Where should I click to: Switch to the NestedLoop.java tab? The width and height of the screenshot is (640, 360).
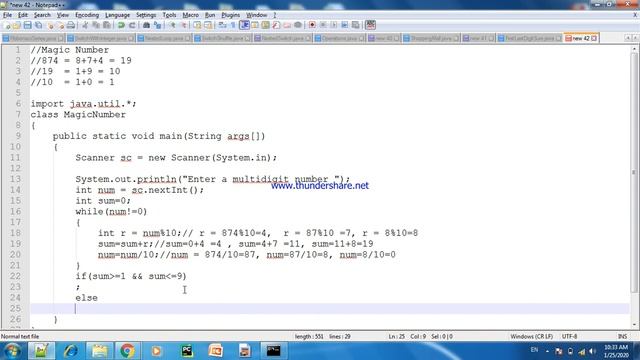point(164,38)
